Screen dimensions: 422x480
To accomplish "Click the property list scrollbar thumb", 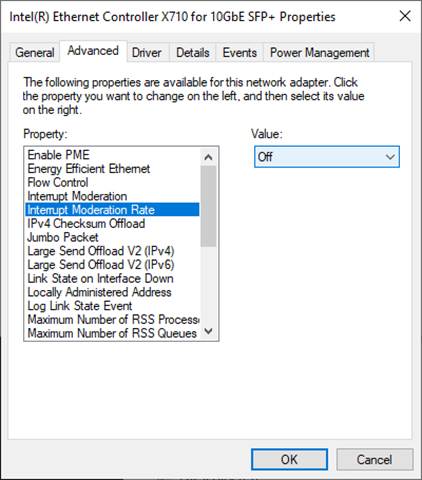I will pos(208,206).
